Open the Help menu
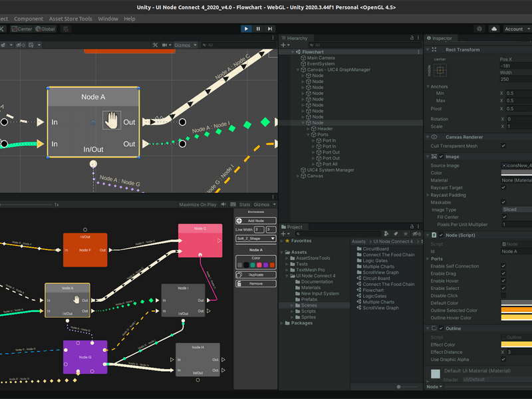The height and width of the screenshot is (399, 532). [129, 19]
